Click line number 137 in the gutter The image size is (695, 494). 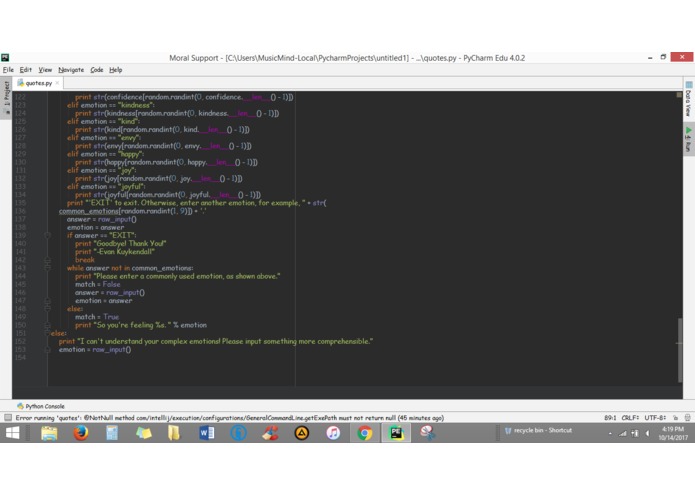pyautogui.click(x=20, y=219)
